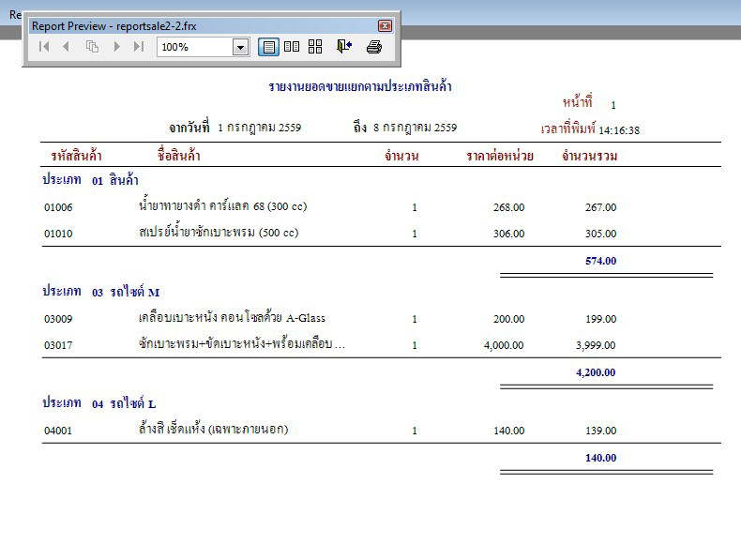Jump to last page of report
This screenshot has height=560, width=741.
pos(139,46)
